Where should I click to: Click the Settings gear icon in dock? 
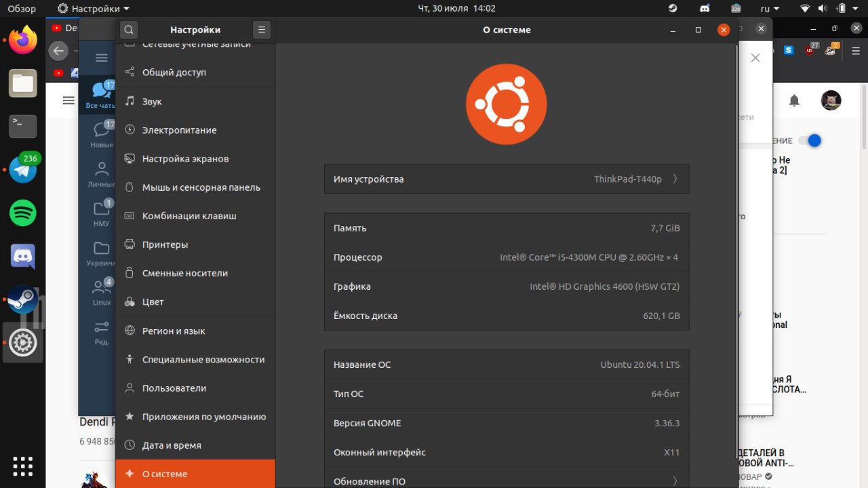[23, 343]
